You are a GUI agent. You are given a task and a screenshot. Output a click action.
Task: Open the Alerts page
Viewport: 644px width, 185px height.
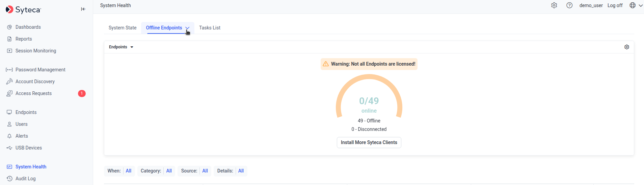tap(22, 136)
